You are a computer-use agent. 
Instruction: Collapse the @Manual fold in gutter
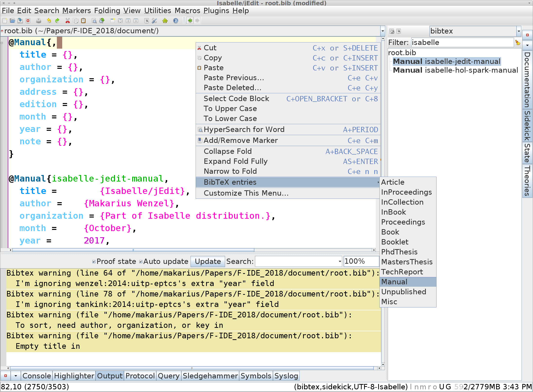(2, 43)
